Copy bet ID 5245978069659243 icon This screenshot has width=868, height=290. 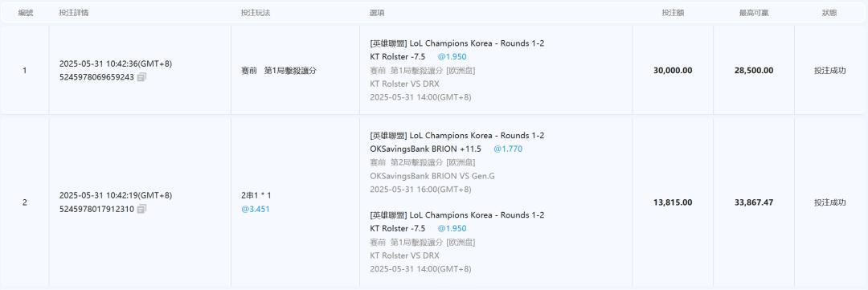[x=141, y=77]
